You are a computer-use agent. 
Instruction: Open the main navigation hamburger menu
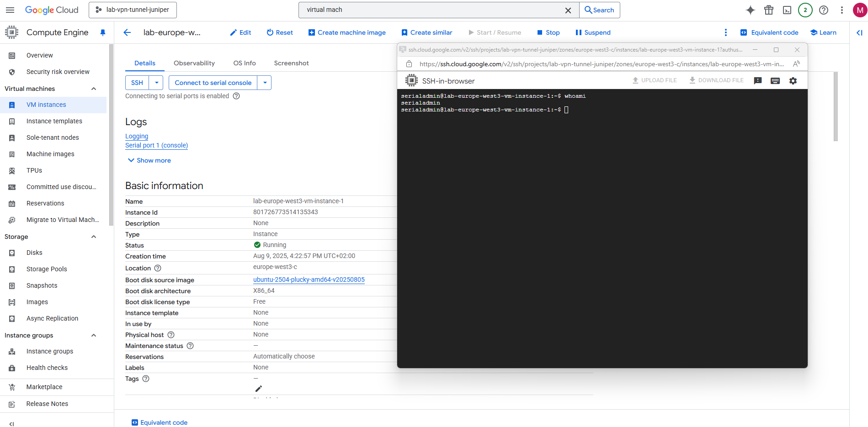(x=10, y=10)
